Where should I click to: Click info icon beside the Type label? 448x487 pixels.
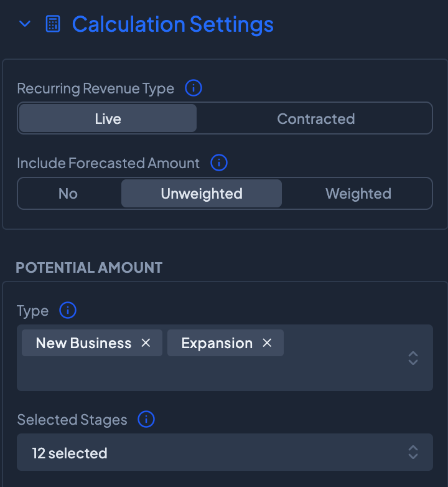67,310
